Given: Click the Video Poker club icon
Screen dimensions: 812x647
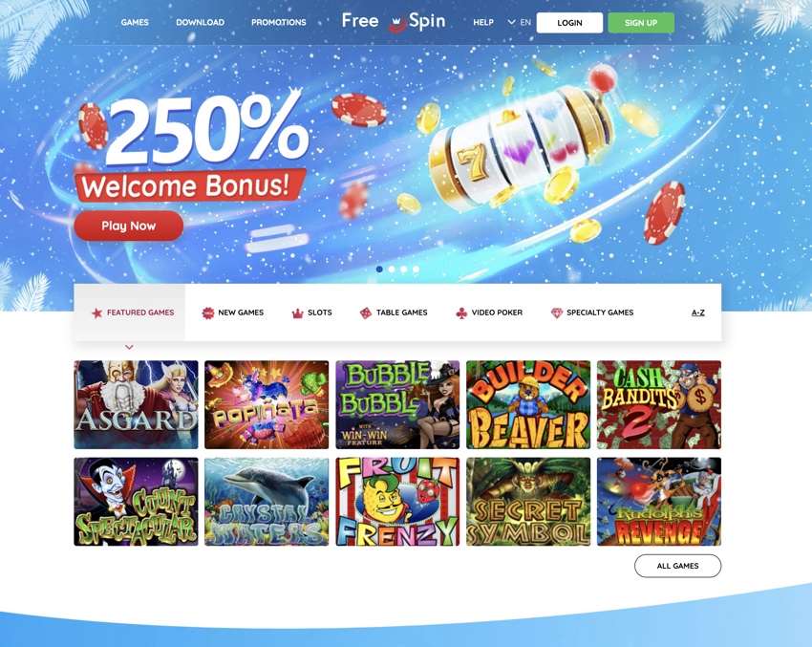Looking at the screenshot, I should pos(460,313).
